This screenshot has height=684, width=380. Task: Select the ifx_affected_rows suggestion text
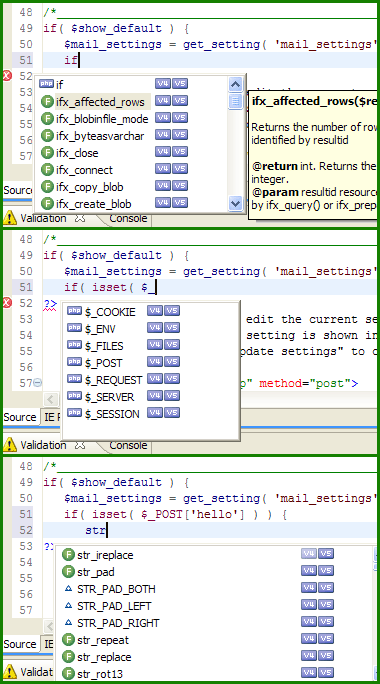coord(100,102)
